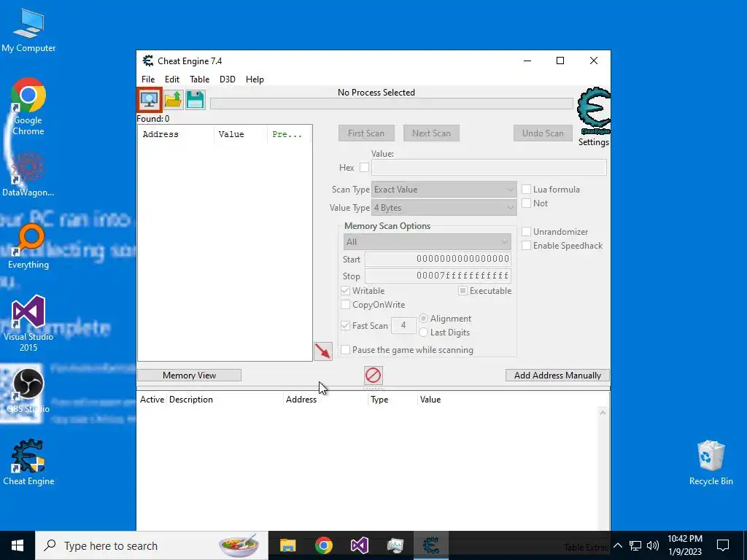Clear the address list with no-entry icon

[373, 376]
